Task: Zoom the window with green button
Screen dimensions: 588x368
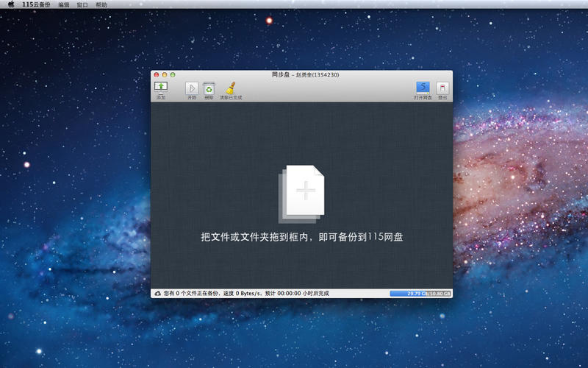Action: 173,75
